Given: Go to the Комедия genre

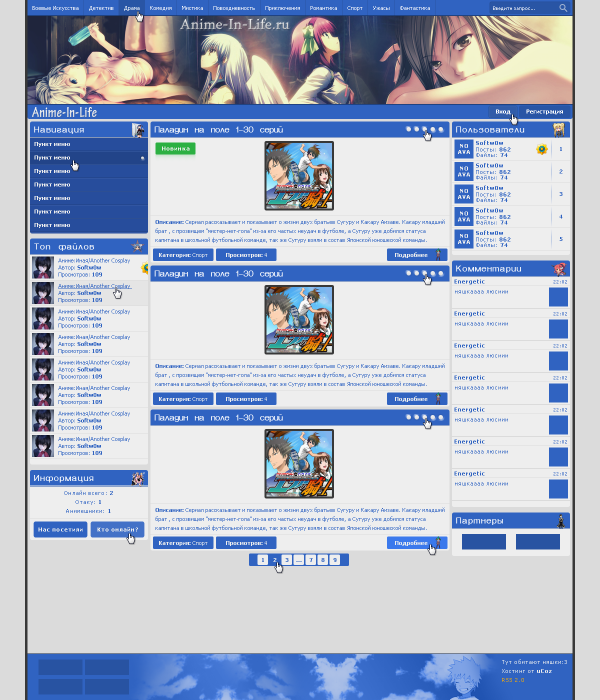Looking at the screenshot, I should coord(160,8).
